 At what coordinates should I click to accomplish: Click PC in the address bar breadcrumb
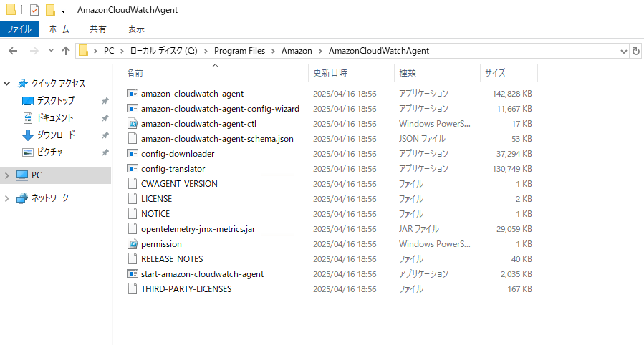[x=109, y=51]
